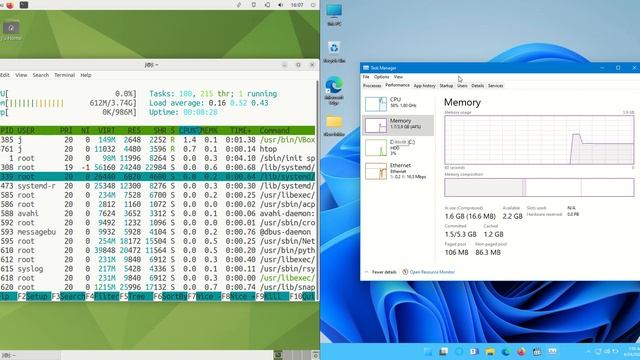
Task: Open the Microsoft Store taskbar icon
Action: 537,351
